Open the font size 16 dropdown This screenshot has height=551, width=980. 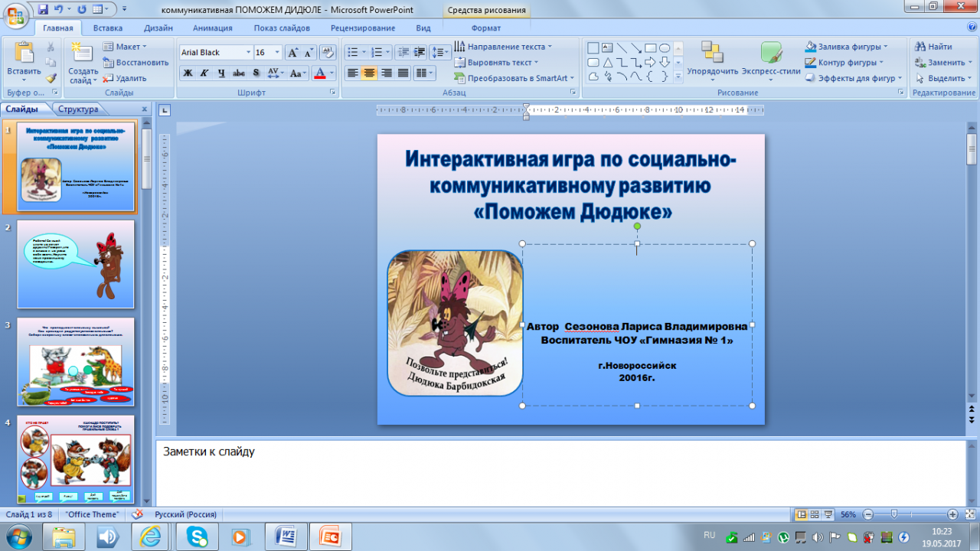pos(279,52)
